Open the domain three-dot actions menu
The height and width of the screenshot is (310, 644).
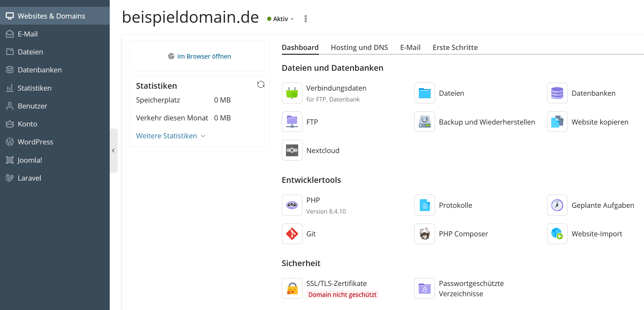(x=306, y=19)
